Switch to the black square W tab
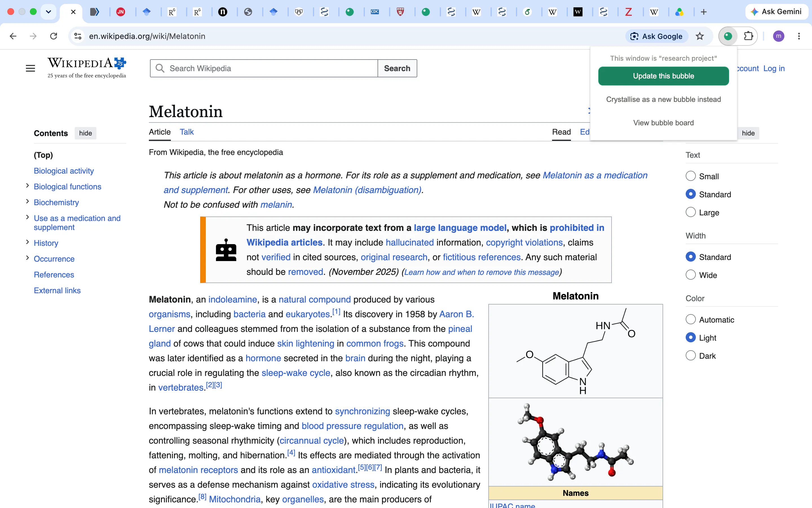 578,12
